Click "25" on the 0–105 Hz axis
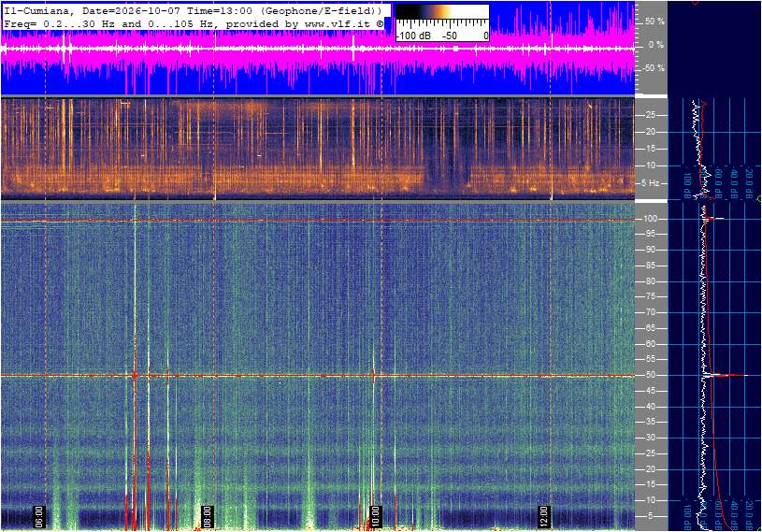The image size is (762, 532). pos(650,453)
